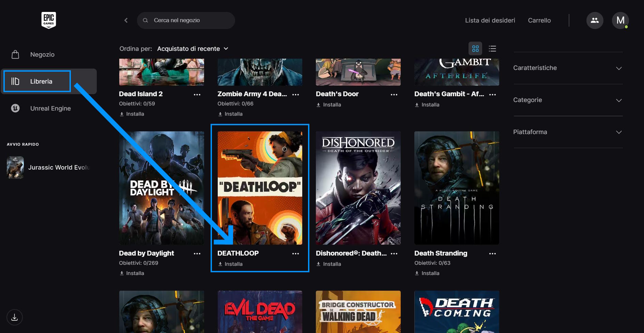
Task: Open the friends list icon
Action: point(595,20)
